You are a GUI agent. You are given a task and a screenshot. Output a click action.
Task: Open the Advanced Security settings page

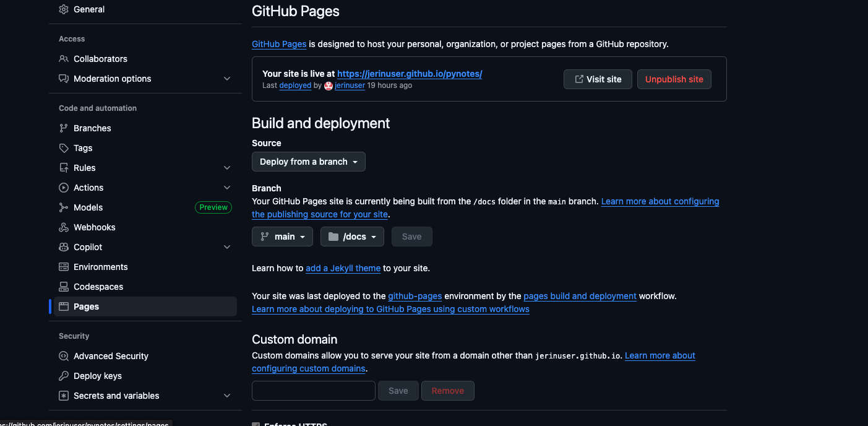coord(111,356)
